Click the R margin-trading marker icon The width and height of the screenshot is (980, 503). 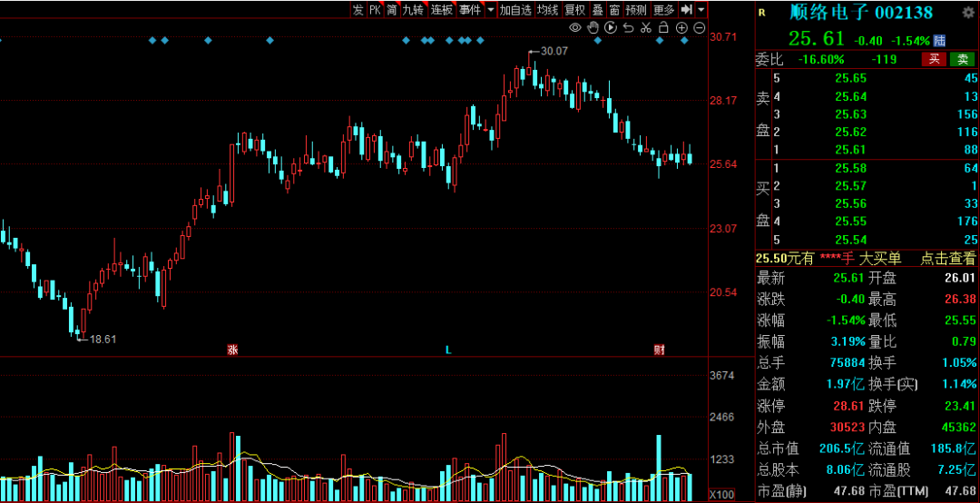(x=761, y=13)
